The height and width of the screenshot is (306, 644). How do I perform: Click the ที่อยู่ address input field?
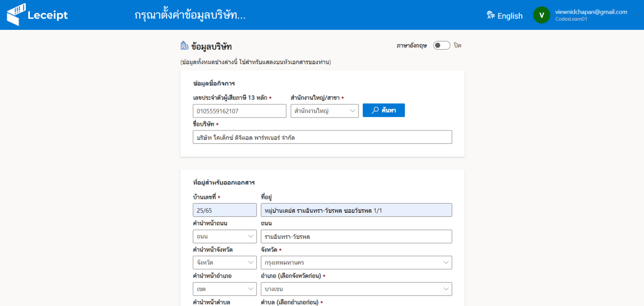pyautogui.click(x=356, y=210)
